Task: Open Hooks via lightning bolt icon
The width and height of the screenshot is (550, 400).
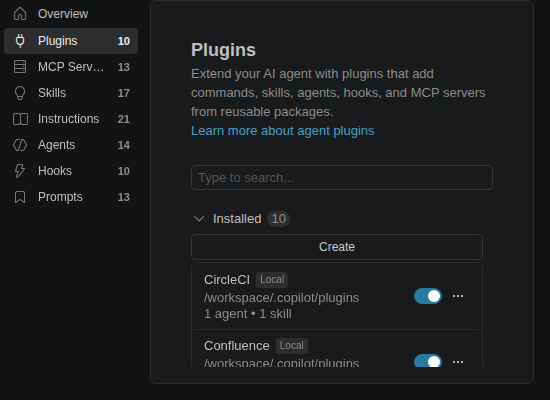Action: pos(20,171)
